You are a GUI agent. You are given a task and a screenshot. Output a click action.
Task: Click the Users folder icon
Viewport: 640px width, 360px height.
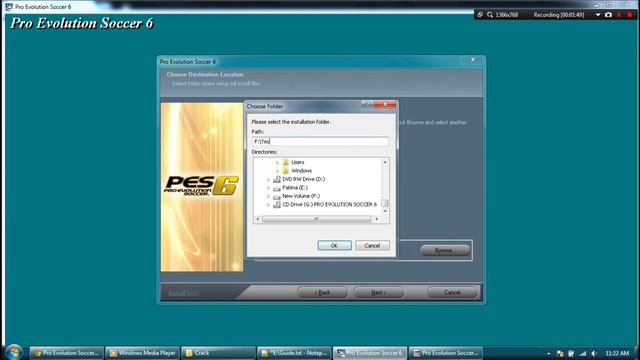pyautogui.click(x=286, y=162)
